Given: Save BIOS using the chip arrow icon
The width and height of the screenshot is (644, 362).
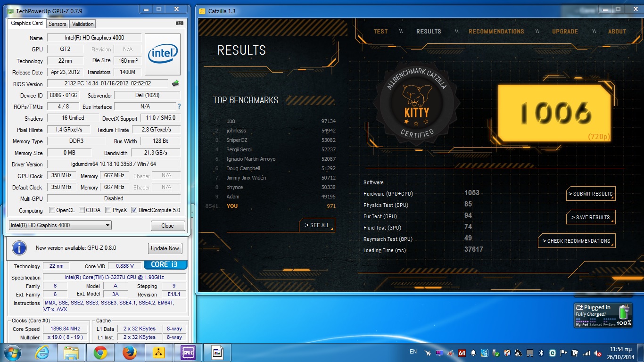Looking at the screenshot, I should [x=175, y=83].
